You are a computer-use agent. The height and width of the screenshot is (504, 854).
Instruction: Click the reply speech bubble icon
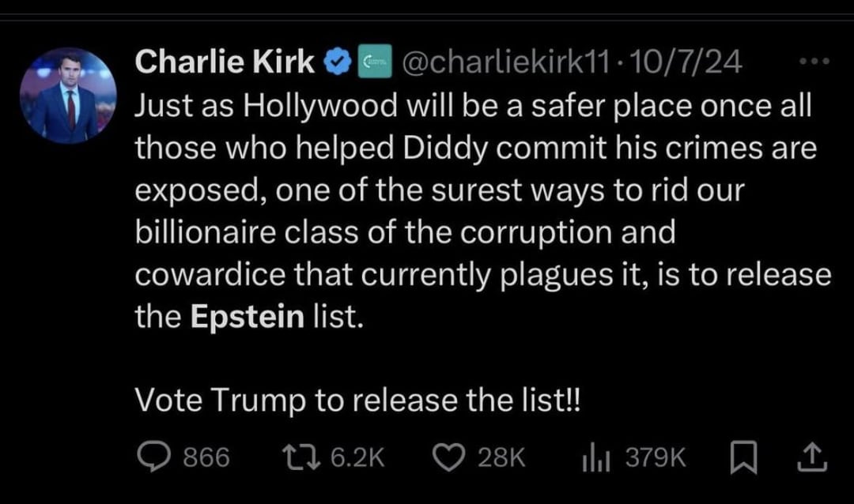[154, 457]
